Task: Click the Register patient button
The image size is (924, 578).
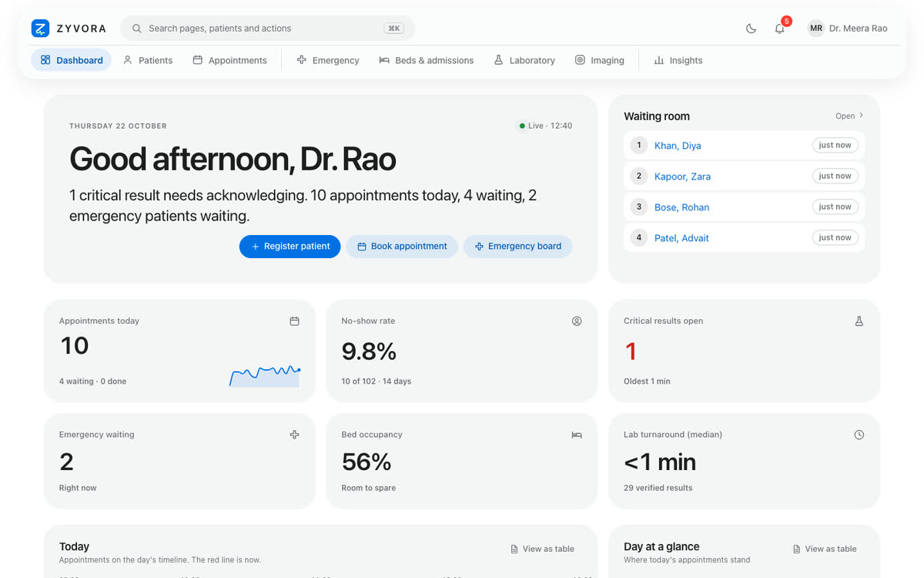Action: 290,247
